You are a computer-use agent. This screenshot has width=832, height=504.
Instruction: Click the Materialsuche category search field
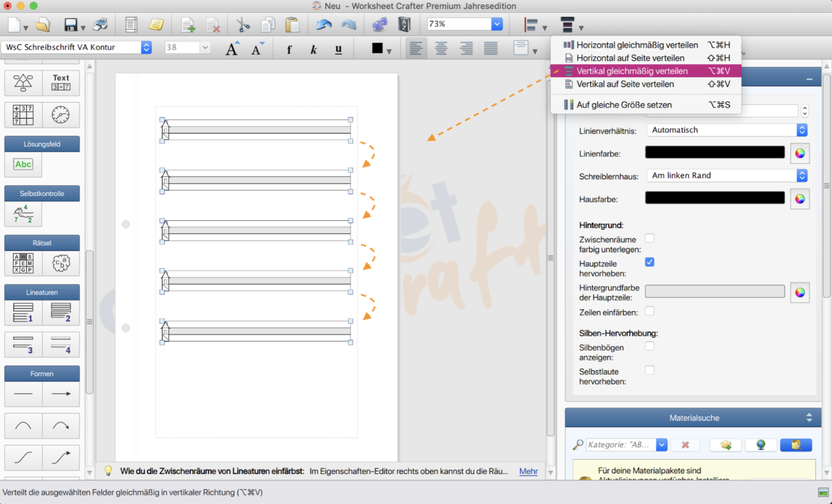621,445
